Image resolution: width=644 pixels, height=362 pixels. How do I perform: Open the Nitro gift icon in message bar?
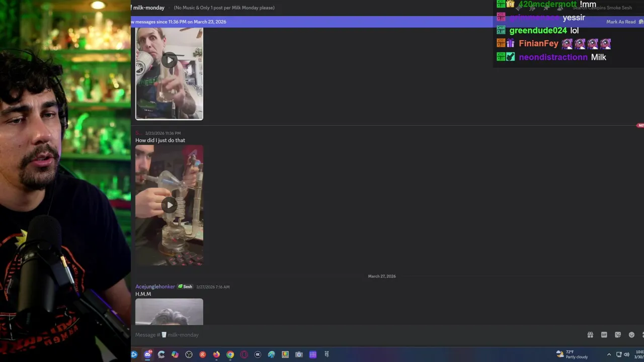coord(590,335)
